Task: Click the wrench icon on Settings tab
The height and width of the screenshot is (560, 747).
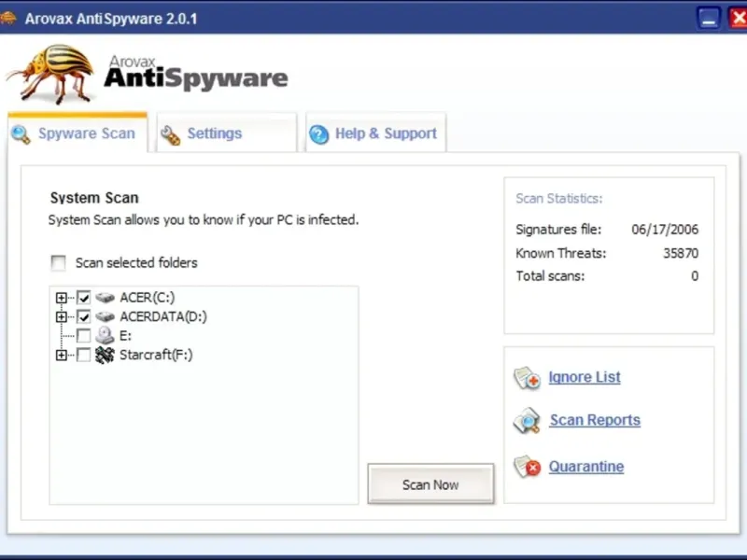Action: (x=171, y=135)
